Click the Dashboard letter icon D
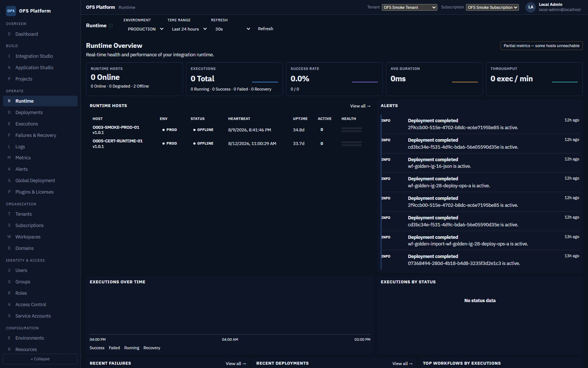The image size is (588, 368). pyautogui.click(x=9, y=34)
